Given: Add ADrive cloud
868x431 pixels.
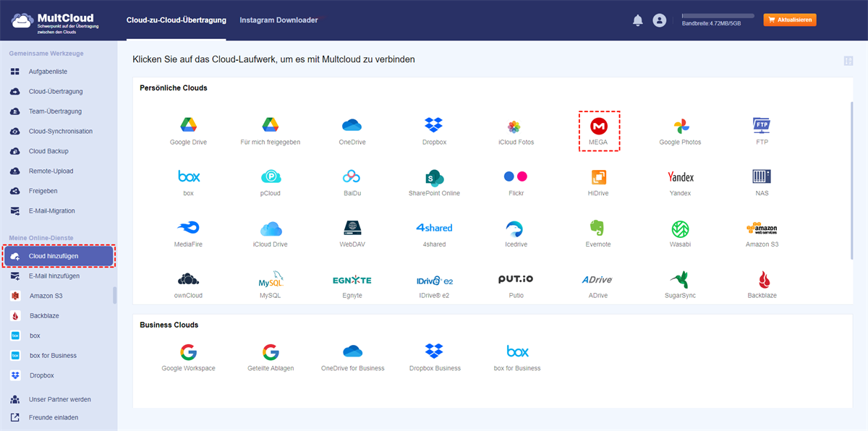Looking at the screenshot, I should [x=598, y=280].
